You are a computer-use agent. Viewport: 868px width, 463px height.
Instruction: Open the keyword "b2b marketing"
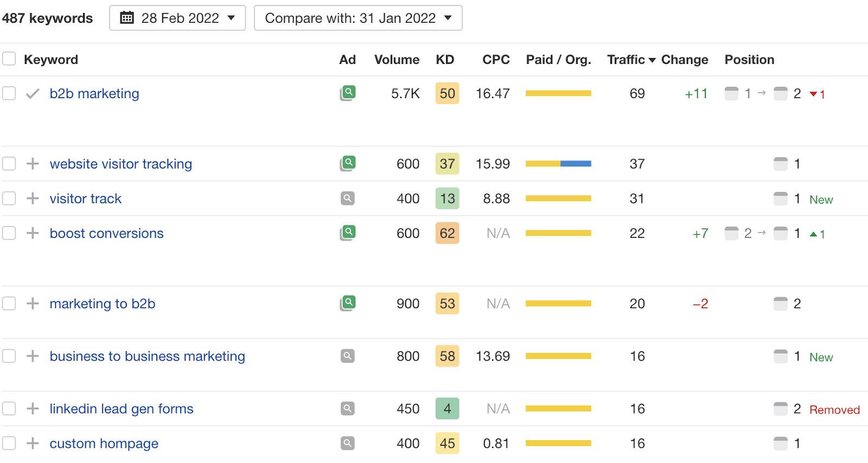tap(94, 93)
